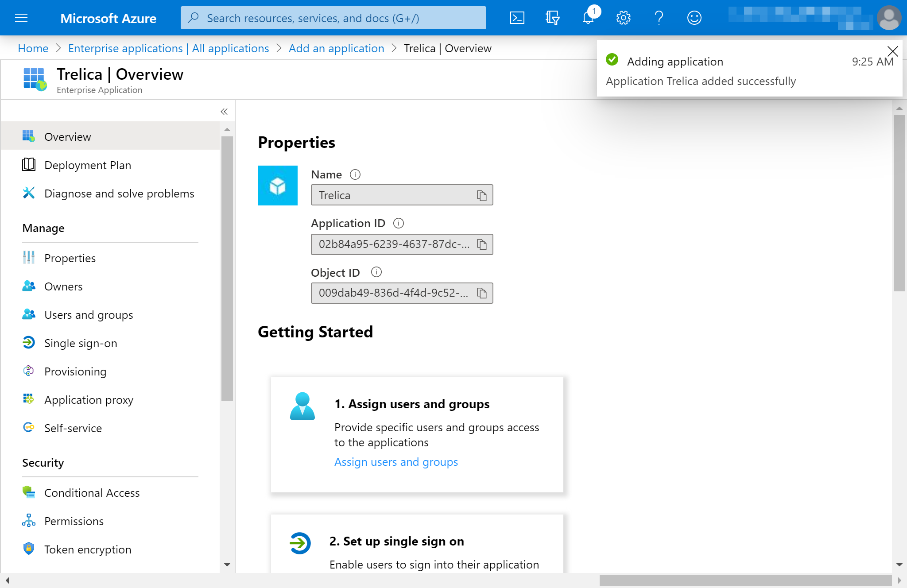Click the main vertical scrollbar thumb
907x588 pixels.
coord(899,203)
